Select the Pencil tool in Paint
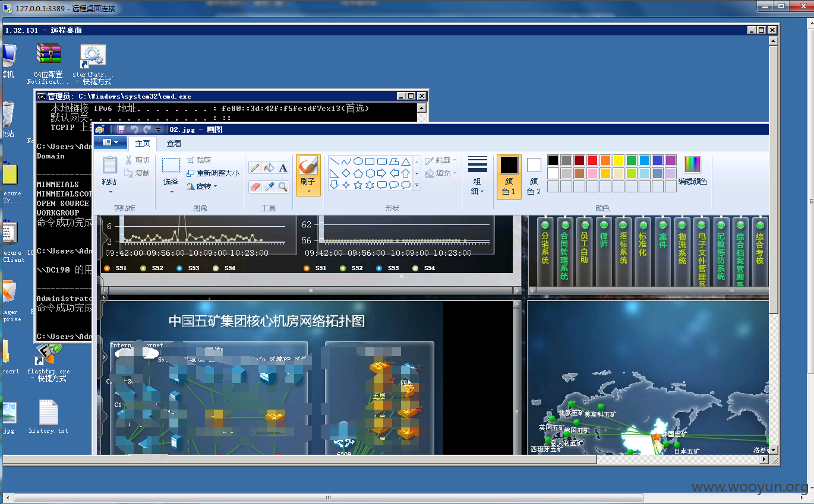 (255, 167)
